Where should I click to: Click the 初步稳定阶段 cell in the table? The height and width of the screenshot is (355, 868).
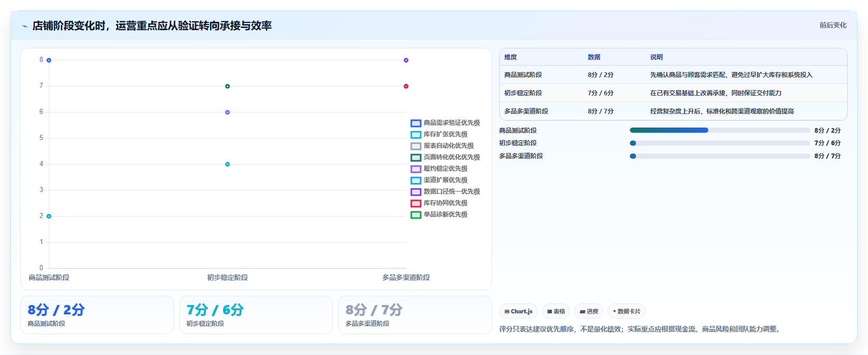point(523,93)
